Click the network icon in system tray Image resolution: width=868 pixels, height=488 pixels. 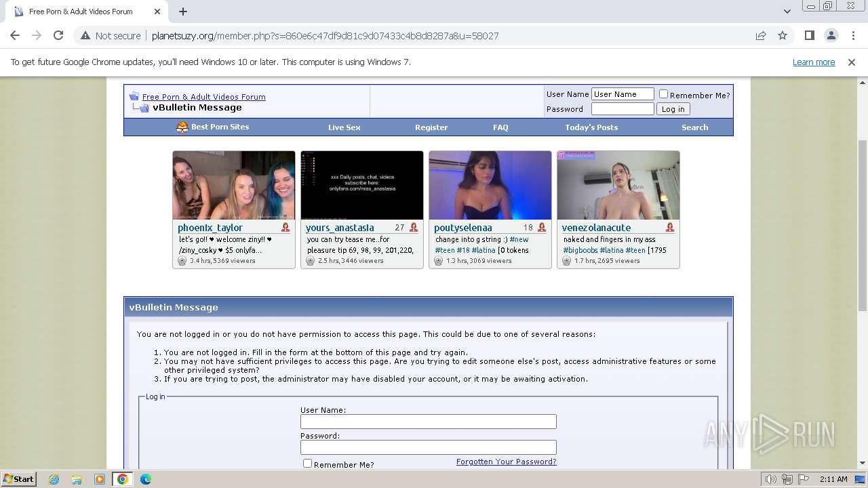click(787, 479)
